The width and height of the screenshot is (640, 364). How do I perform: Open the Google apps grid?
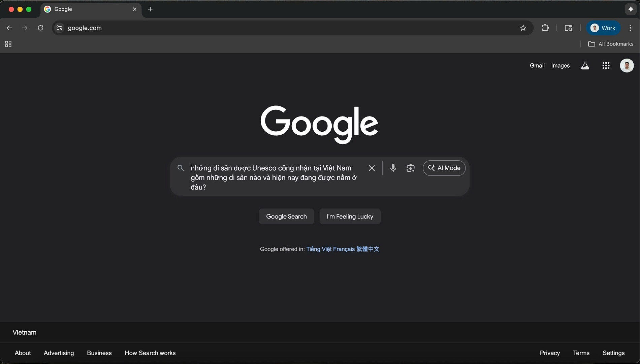pos(606,65)
